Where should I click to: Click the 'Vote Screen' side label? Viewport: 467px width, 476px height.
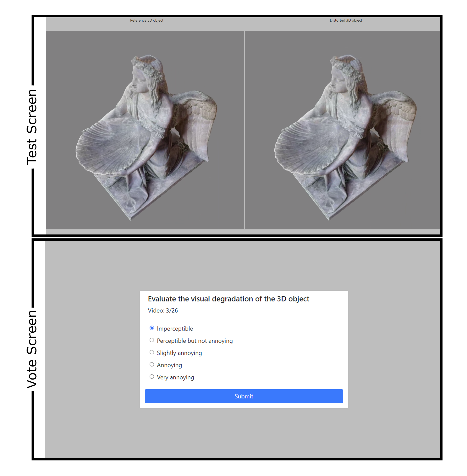32,349
